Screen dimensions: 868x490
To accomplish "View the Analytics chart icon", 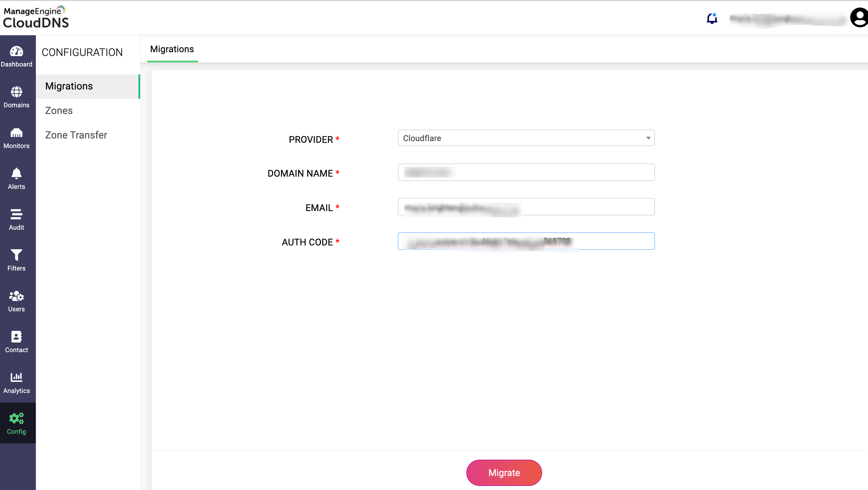I will coord(16,377).
